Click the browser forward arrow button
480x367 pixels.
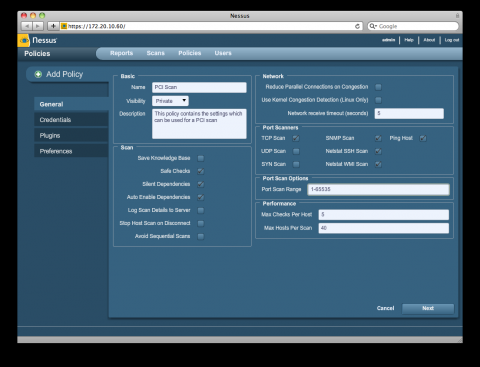click(38, 26)
